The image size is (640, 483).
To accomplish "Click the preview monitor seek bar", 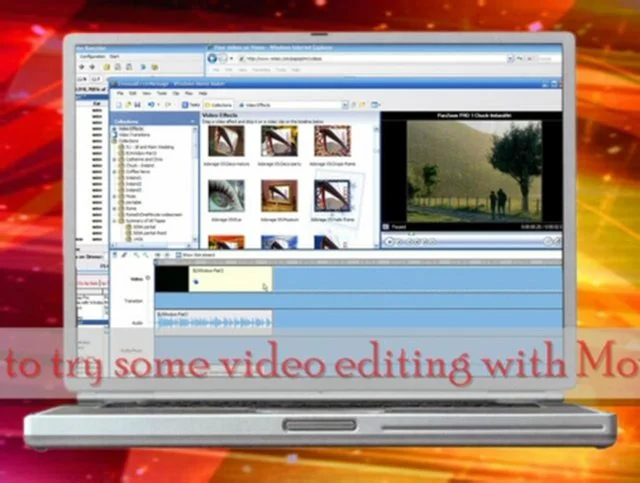I will (x=471, y=234).
